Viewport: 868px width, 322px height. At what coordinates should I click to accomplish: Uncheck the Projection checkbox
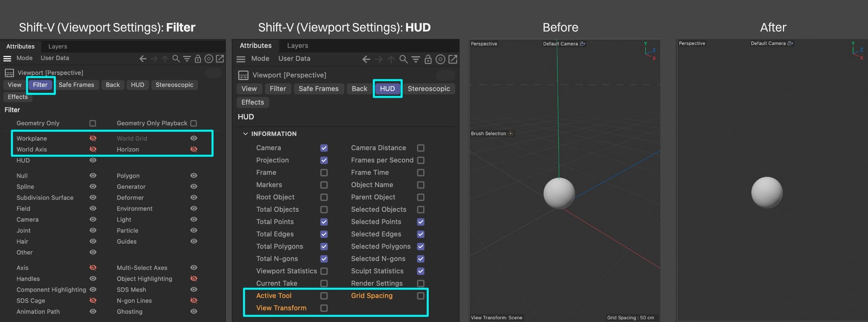pos(324,160)
